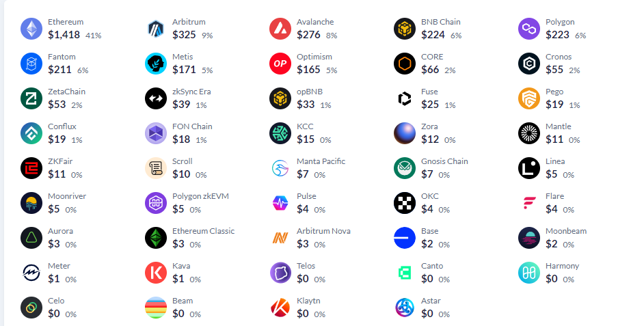Open the BNB Chain icon
The image size is (644, 326).
(x=405, y=29)
